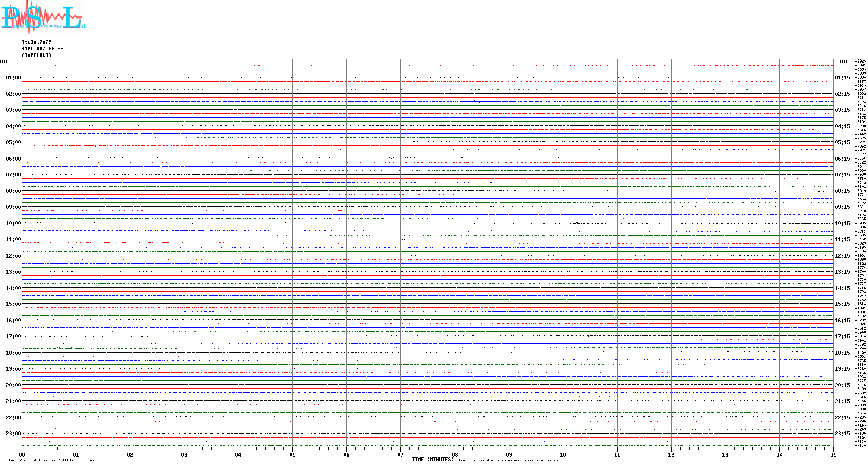Viewport: 868px width, 466px height.
Task: Click the traces clipped footnote text
Action: [x=512, y=460]
